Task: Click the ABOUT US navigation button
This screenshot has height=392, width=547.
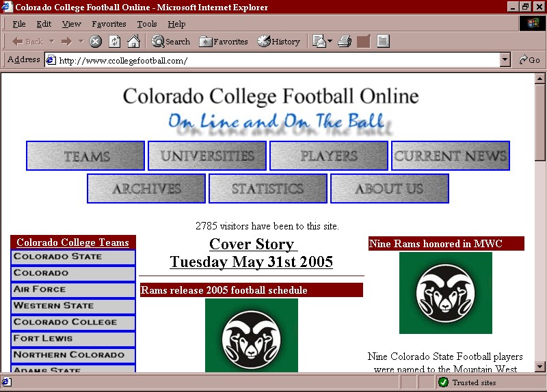Action: (x=390, y=188)
